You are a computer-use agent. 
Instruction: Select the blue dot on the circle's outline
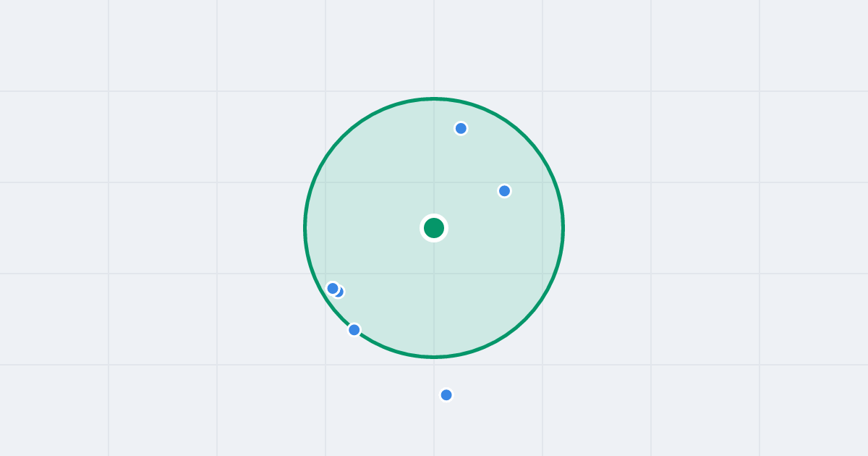tap(354, 330)
